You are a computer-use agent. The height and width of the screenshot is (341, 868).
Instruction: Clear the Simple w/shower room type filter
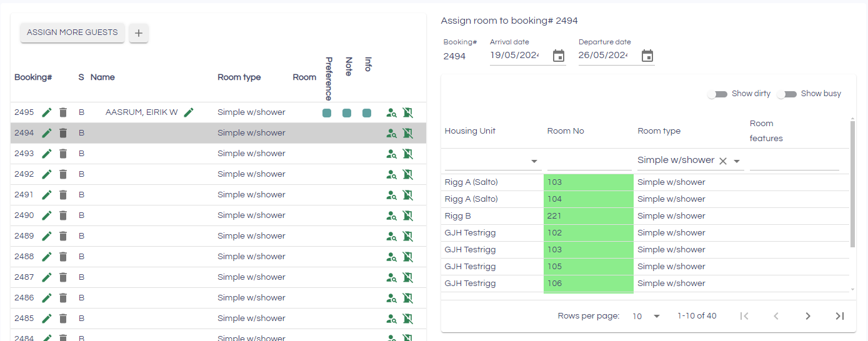723,161
